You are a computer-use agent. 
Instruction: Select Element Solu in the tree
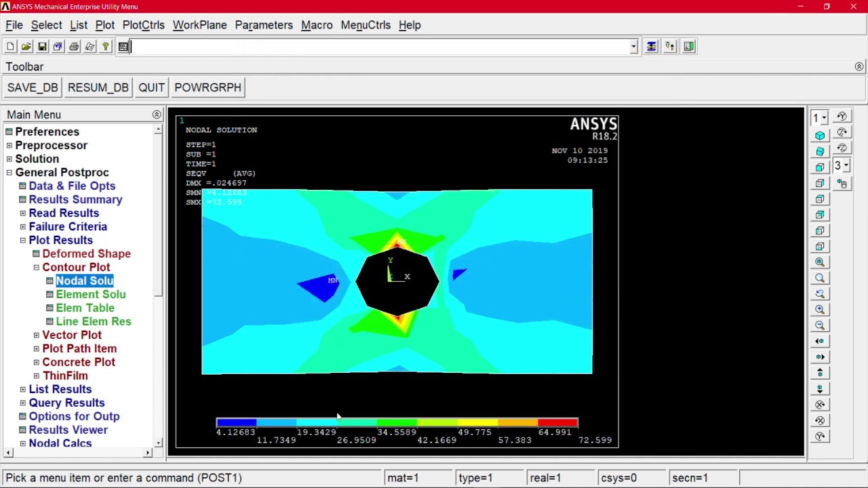click(91, 295)
